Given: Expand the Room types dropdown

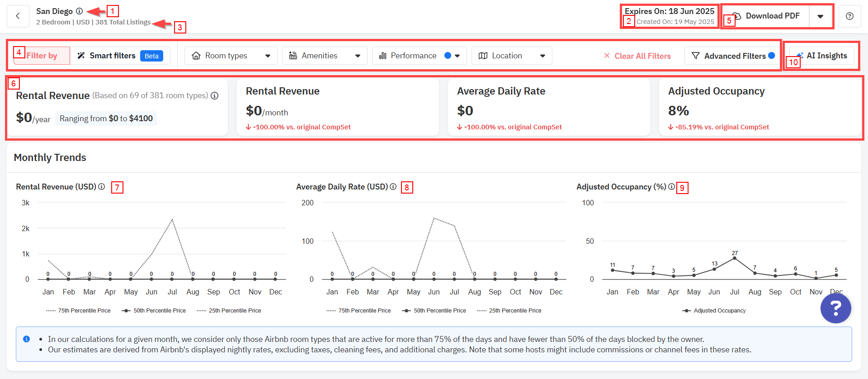Looking at the screenshot, I should click(231, 56).
